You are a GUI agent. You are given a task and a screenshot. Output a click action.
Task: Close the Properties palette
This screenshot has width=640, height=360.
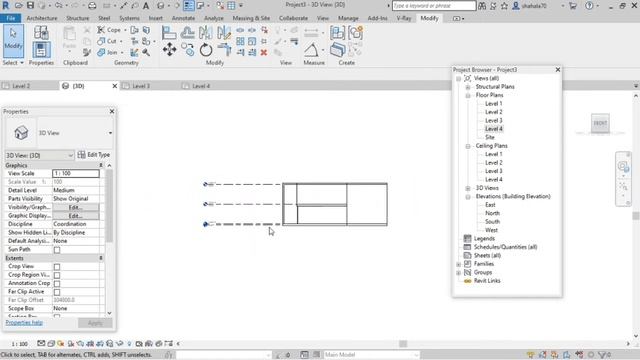point(112,111)
